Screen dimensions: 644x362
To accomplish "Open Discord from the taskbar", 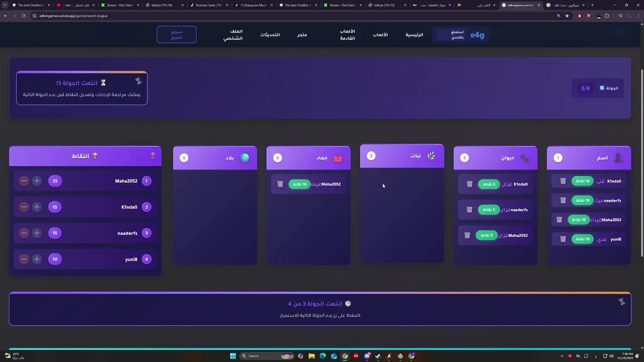I will 367,356.
